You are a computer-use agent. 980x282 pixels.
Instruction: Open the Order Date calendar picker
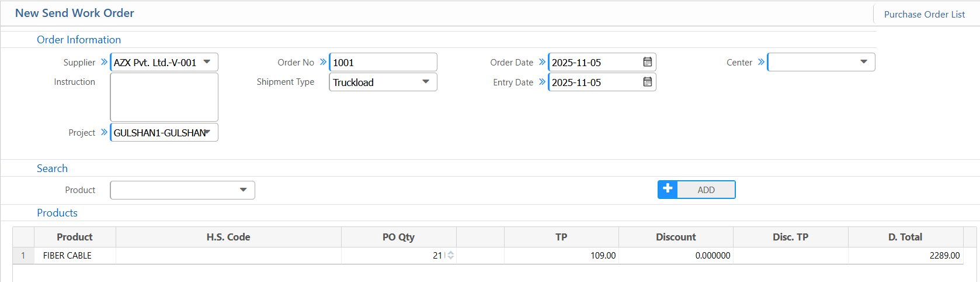pyautogui.click(x=647, y=62)
